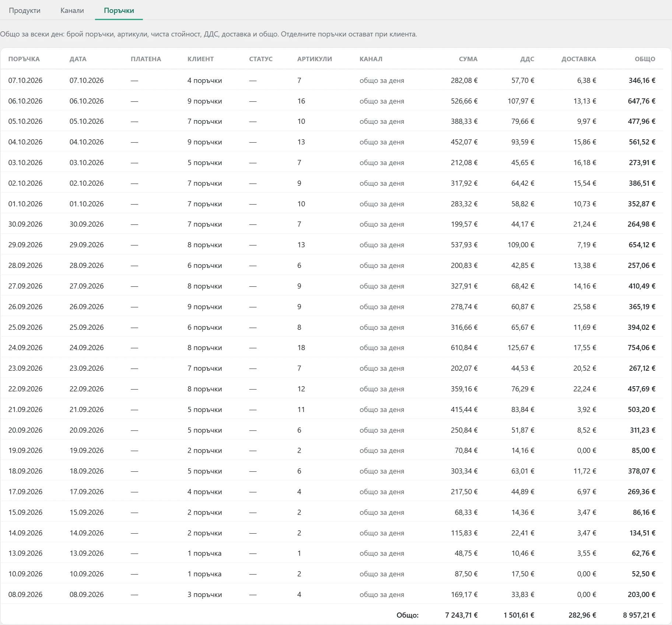Click delivery 21,24 € in 30.09.2026 row

[585, 224]
